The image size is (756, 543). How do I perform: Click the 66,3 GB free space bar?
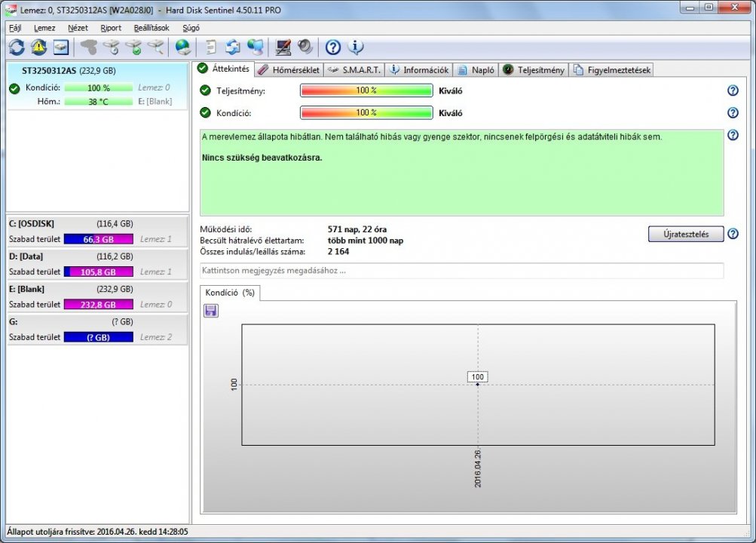pyautogui.click(x=98, y=239)
